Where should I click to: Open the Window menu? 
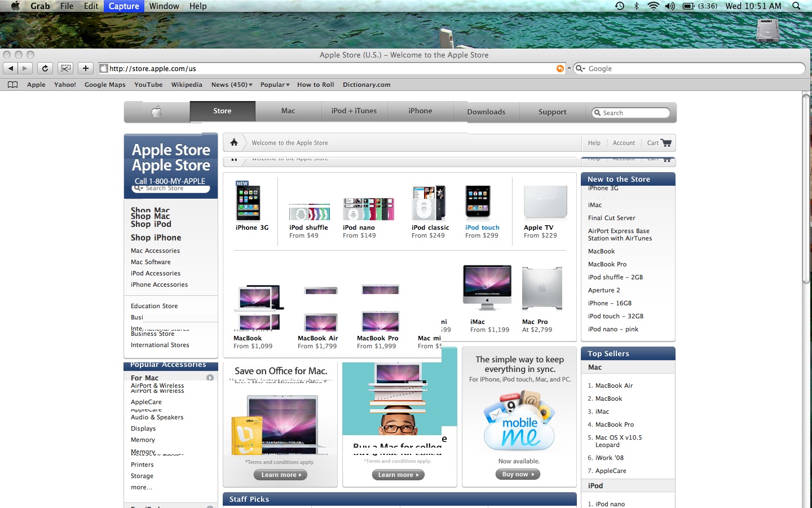click(x=164, y=6)
